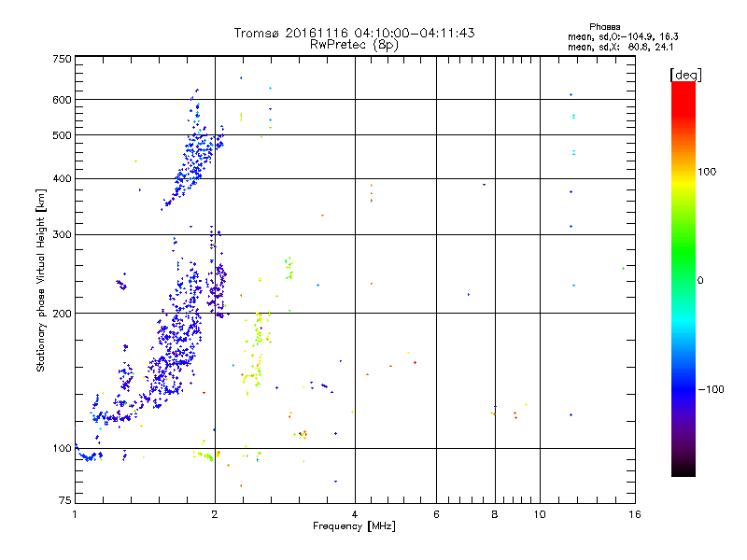
Task: Click the colorbar tick label '-100'
Action: (x=711, y=389)
